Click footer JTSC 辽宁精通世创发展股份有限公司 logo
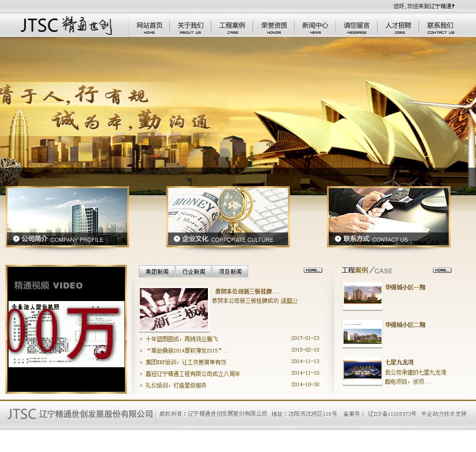The width and height of the screenshot is (476, 452). [80, 414]
